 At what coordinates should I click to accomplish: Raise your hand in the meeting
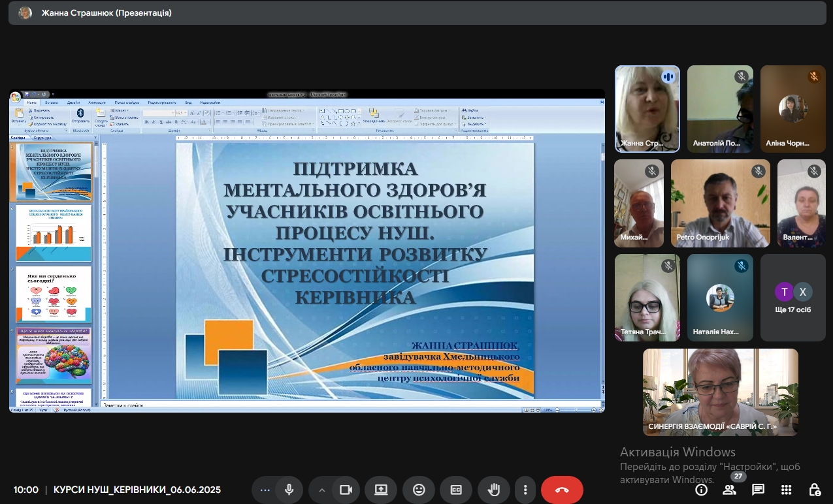point(494,490)
